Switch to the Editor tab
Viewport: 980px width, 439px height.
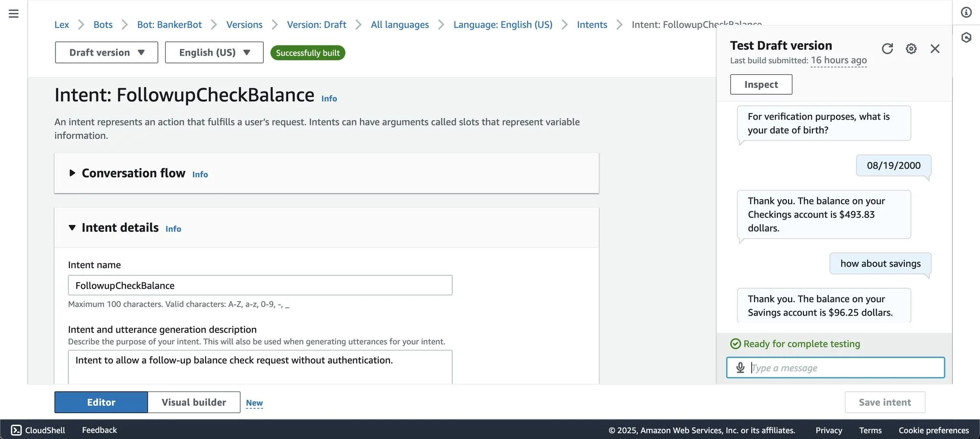(101, 402)
